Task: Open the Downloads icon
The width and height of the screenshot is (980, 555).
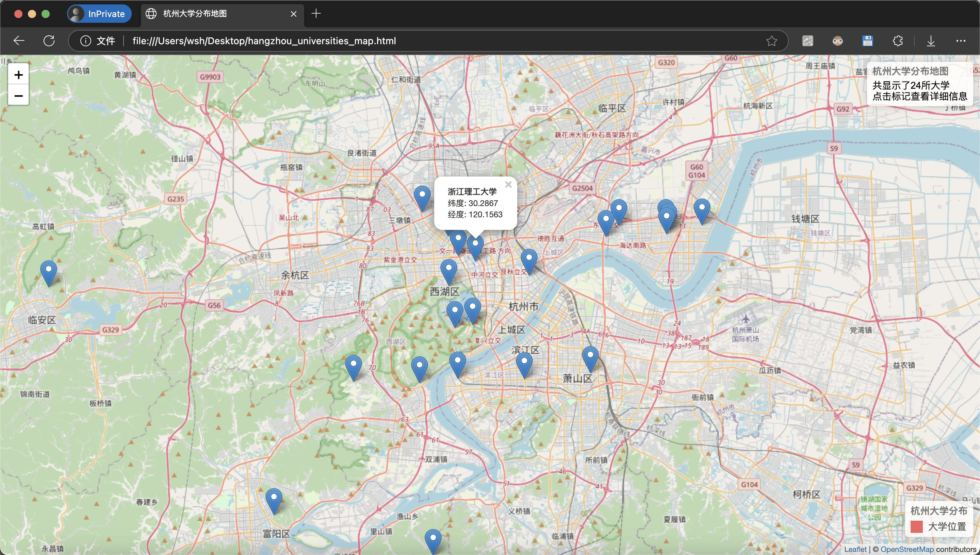Action: [x=931, y=41]
